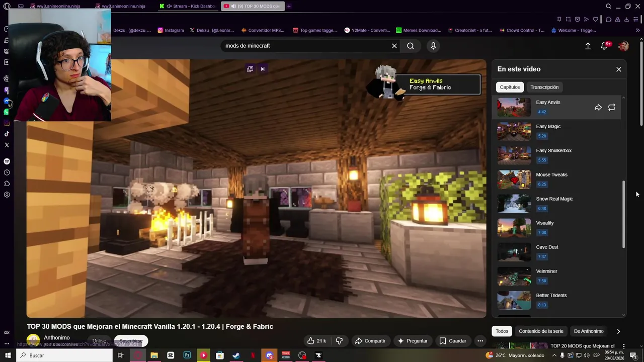This screenshot has width=644, height=362.
Task: Click the Suscribirse button
Action: [x=131, y=341]
